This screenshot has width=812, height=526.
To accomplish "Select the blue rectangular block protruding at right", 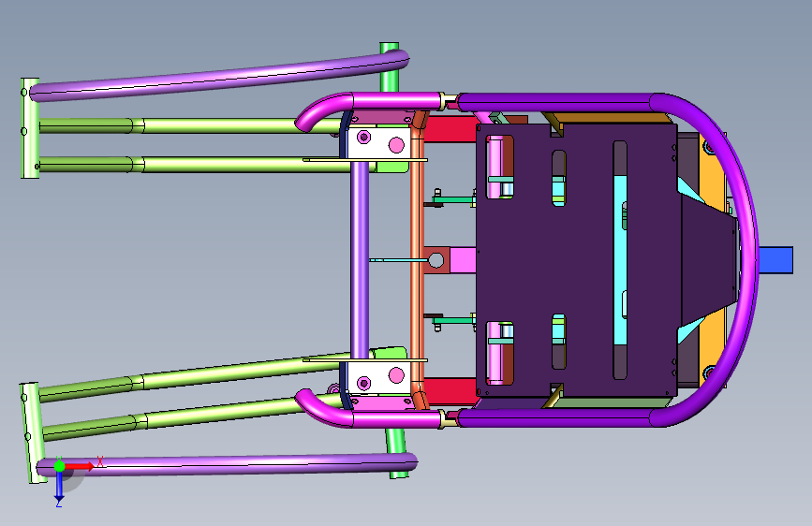I will coord(775,260).
